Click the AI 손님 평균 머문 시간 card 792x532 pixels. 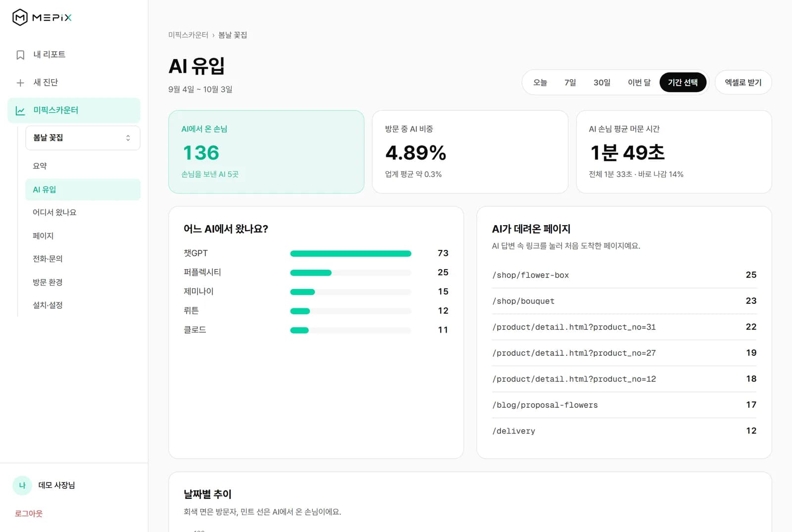point(674,152)
